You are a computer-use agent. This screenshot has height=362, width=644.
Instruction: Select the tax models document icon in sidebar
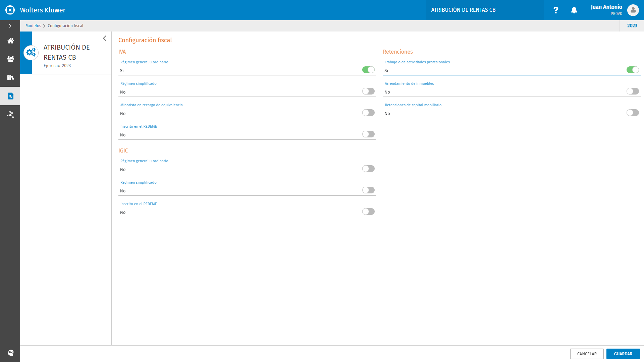pos(11,96)
